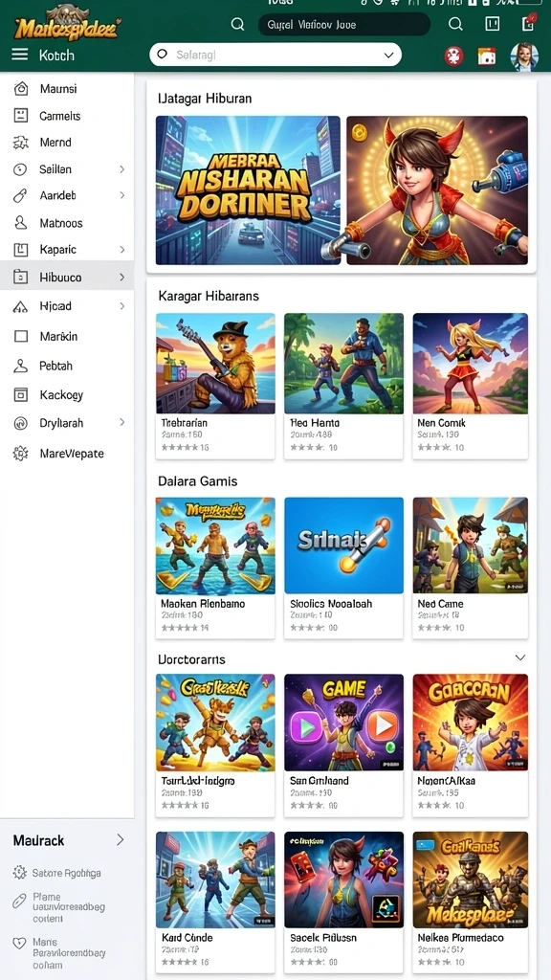Open the Sacelk Rdluesn game thumbnail
Image resolution: width=551 pixels, height=980 pixels.
(x=344, y=880)
